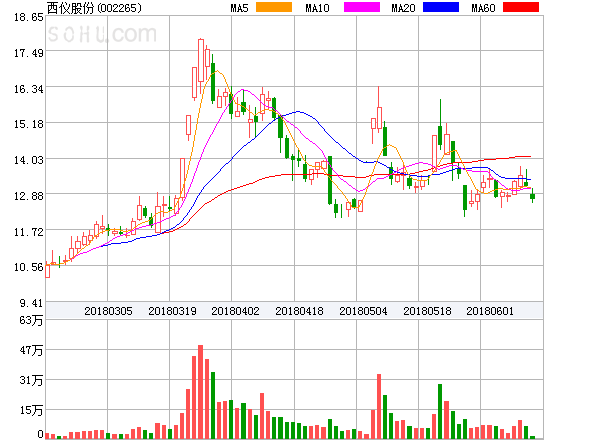Click the 20180305 date label
Image resolution: width=600 pixels, height=440 pixels.
tap(108, 311)
